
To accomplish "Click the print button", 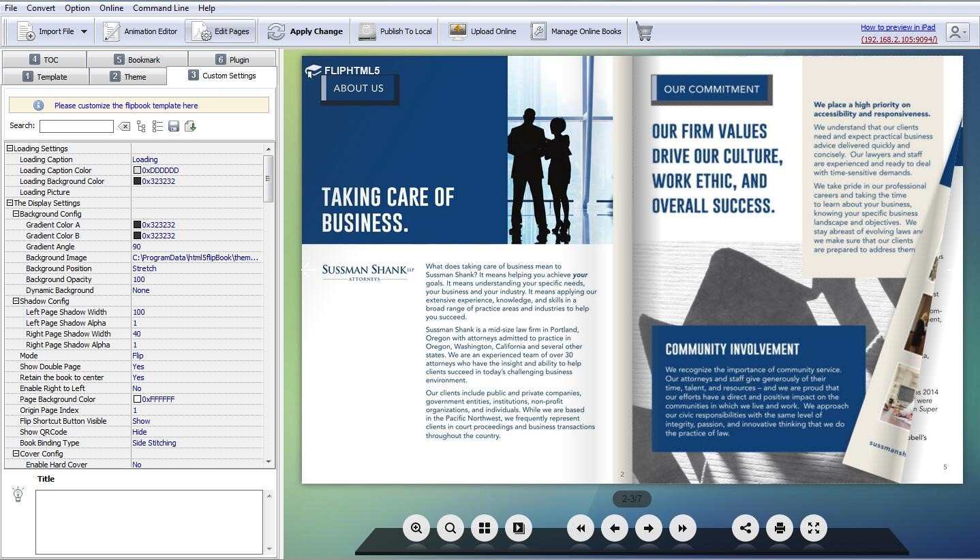I will point(780,528).
